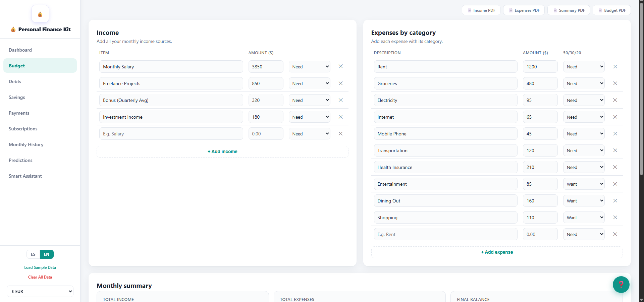644x302 pixels.
Task: Go to Dashboard in sidebar
Action: pyautogui.click(x=40, y=50)
